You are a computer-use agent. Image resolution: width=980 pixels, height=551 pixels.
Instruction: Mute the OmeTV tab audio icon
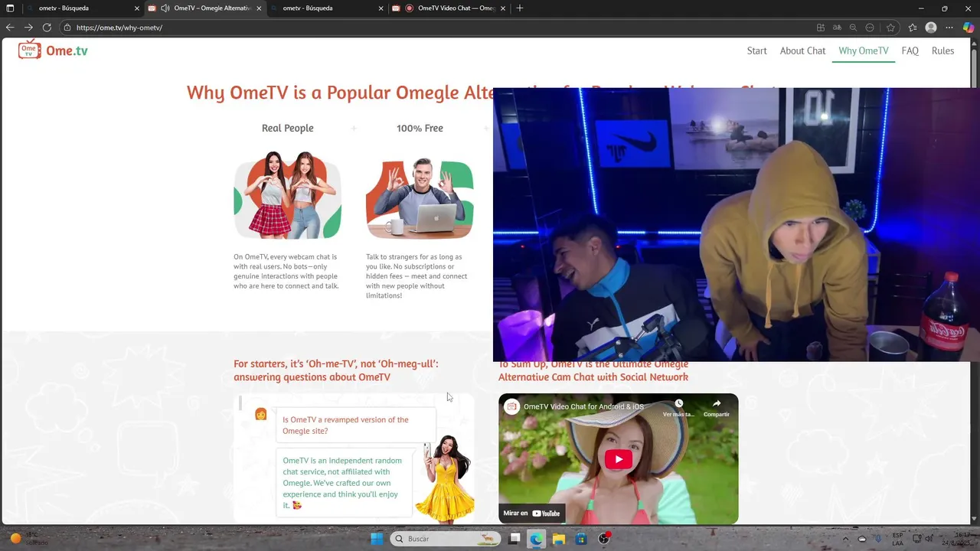pyautogui.click(x=165, y=8)
